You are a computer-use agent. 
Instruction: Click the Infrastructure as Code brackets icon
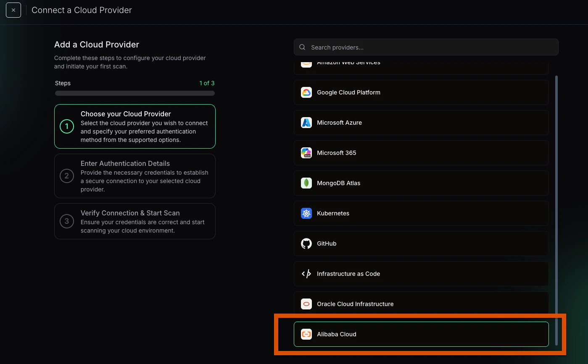coord(306,274)
